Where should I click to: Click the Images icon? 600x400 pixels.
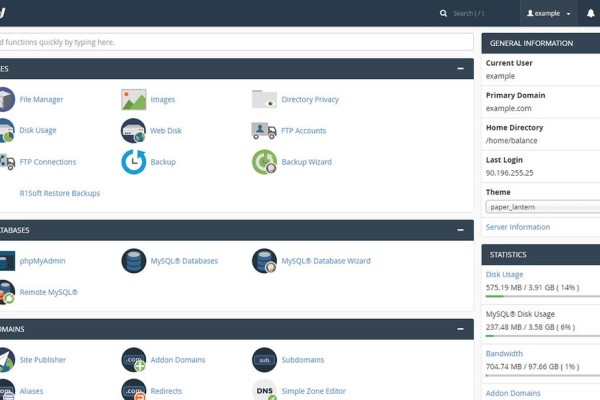pyautogui.click(x=134, y=100)
